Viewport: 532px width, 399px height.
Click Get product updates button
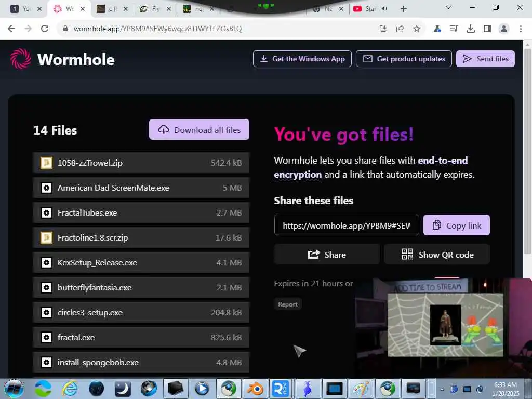[x=404, y=59]
